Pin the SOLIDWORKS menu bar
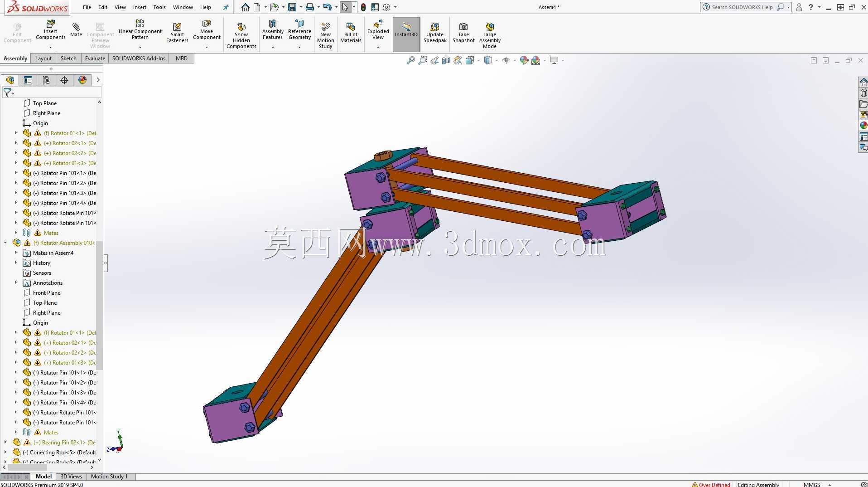This screenshot has width=868, height=487. pos(226,7)
